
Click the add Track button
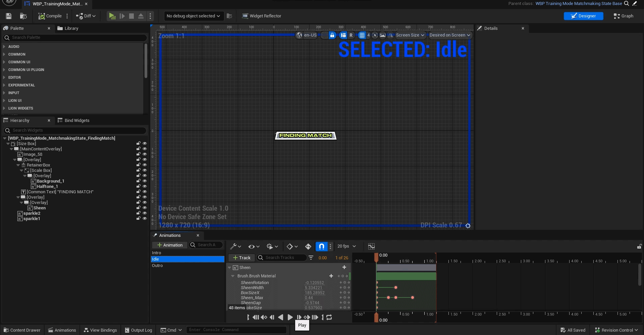point(241,258)
